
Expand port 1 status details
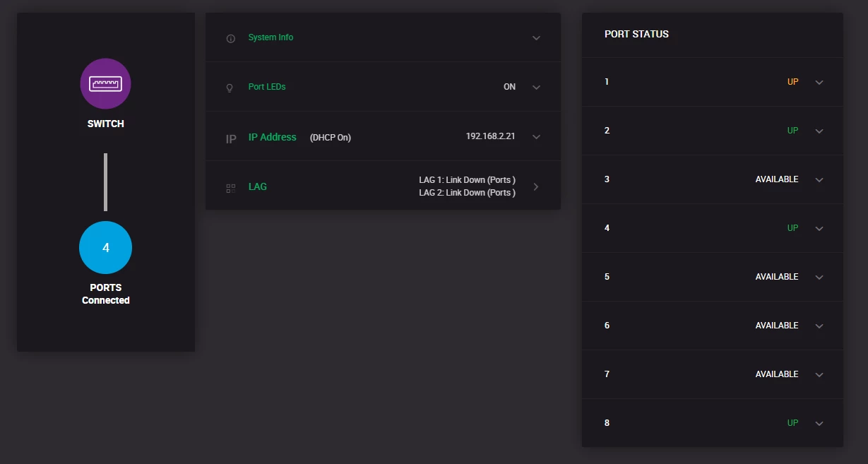pos(819,83)
